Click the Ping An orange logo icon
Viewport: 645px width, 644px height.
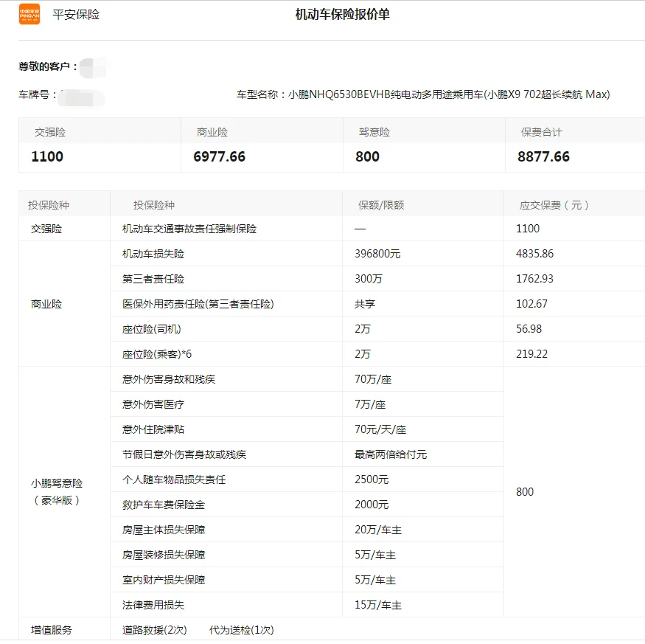click(29, 14)
